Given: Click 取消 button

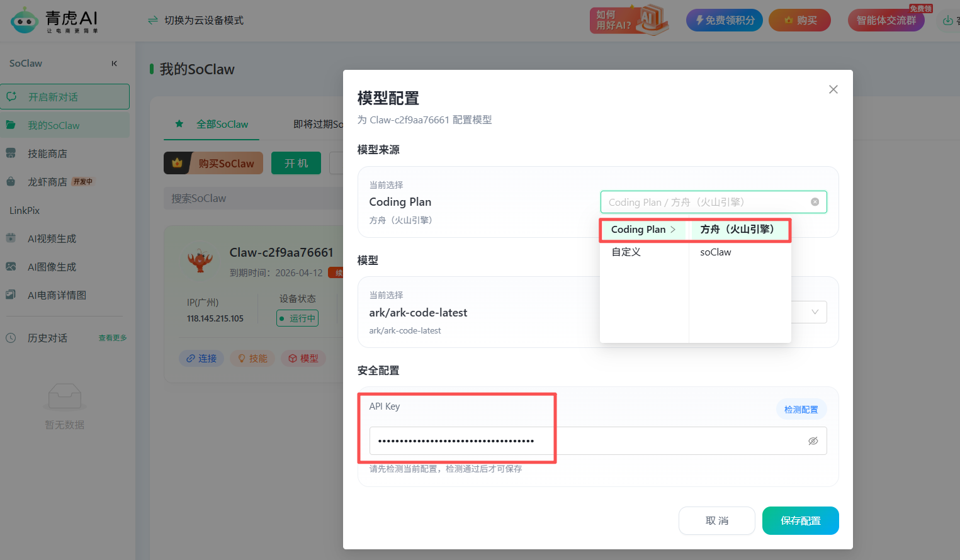Looking at the screenshot, I should point(717,521).
